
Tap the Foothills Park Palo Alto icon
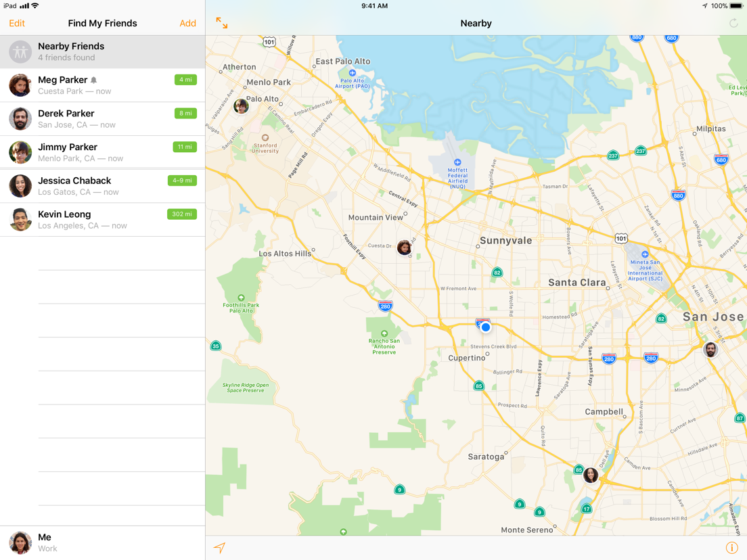(241, 298)
